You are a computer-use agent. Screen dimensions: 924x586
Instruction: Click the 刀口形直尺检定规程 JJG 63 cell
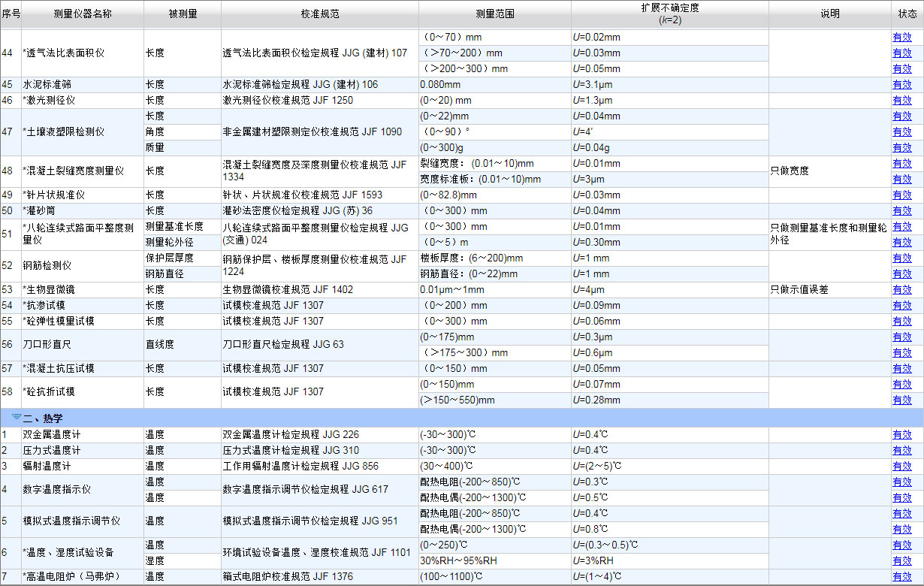319,345
